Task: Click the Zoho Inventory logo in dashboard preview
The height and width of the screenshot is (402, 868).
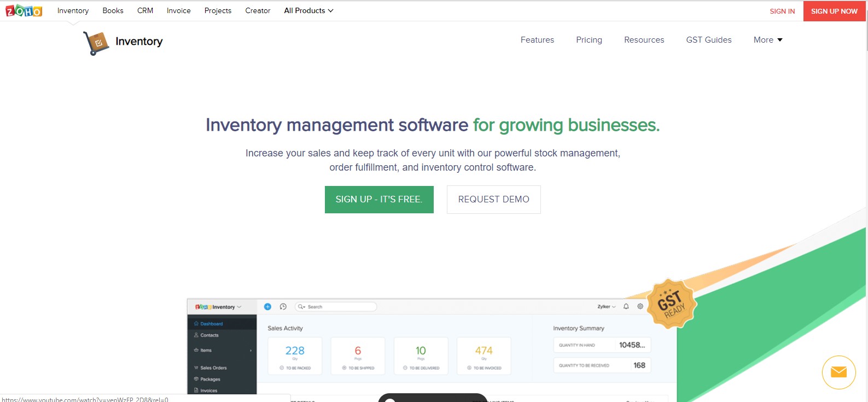Action: pos(215,307)
